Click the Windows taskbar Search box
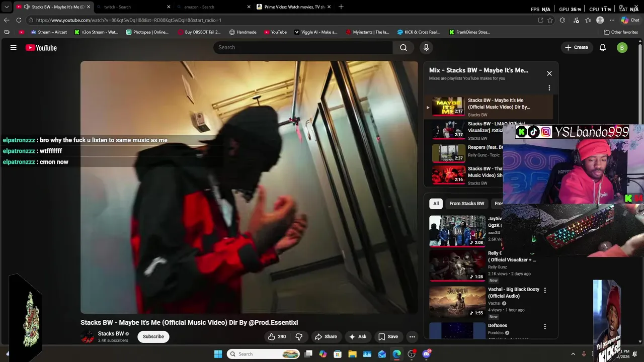The image size is (644, 362). click(x=264, y=354)
